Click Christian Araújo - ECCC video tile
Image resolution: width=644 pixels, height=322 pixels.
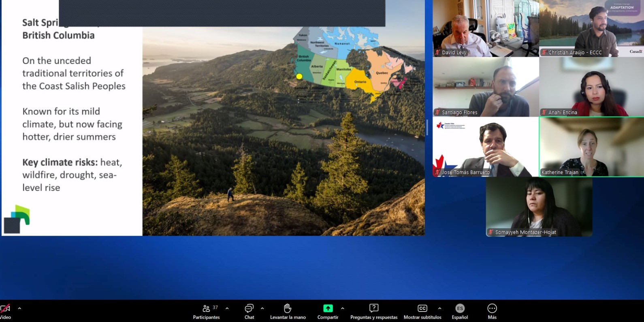click(591, 28)
